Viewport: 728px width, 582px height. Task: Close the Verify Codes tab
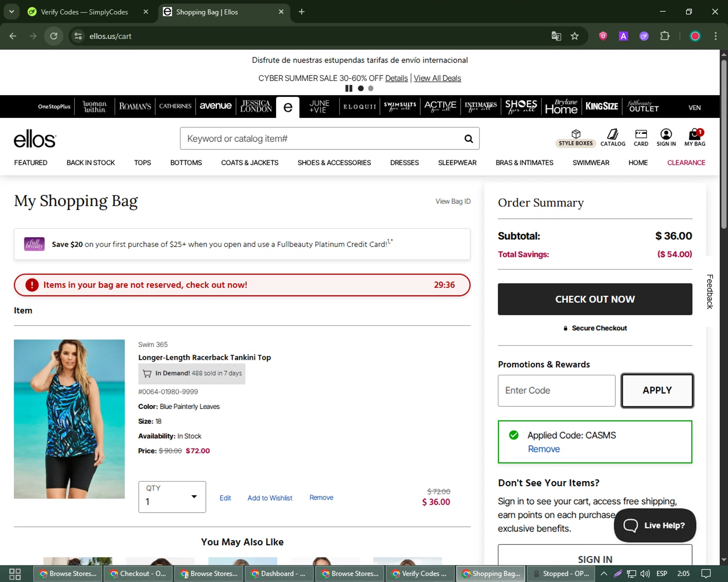[x=146, y=12]
